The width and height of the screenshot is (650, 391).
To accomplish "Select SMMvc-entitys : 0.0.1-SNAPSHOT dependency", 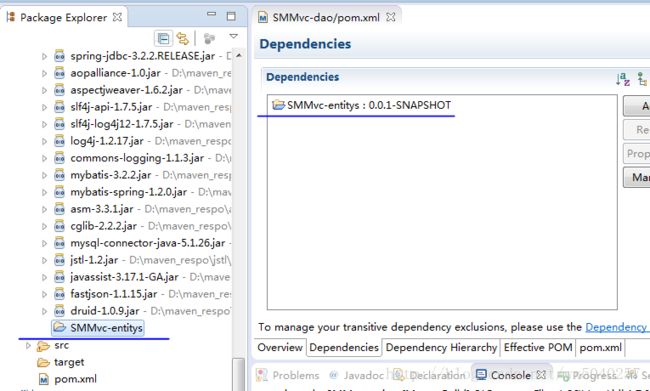I will pyautogui.click(x=361, y=105).
